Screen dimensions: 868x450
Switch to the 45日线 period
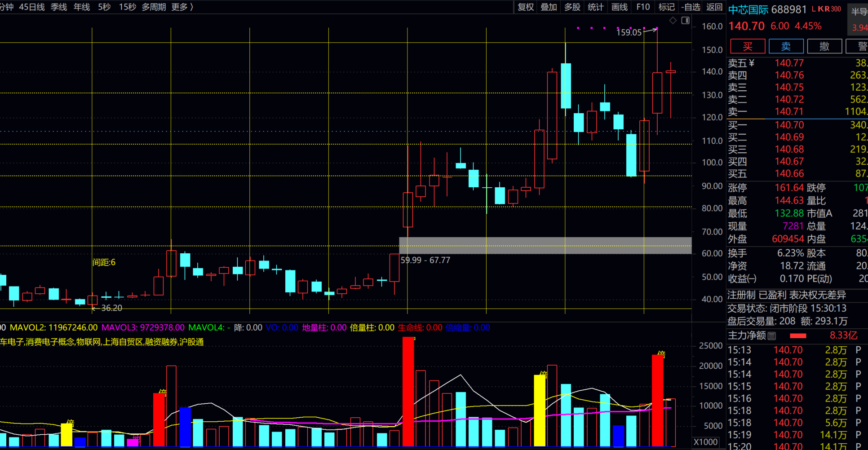32,7
